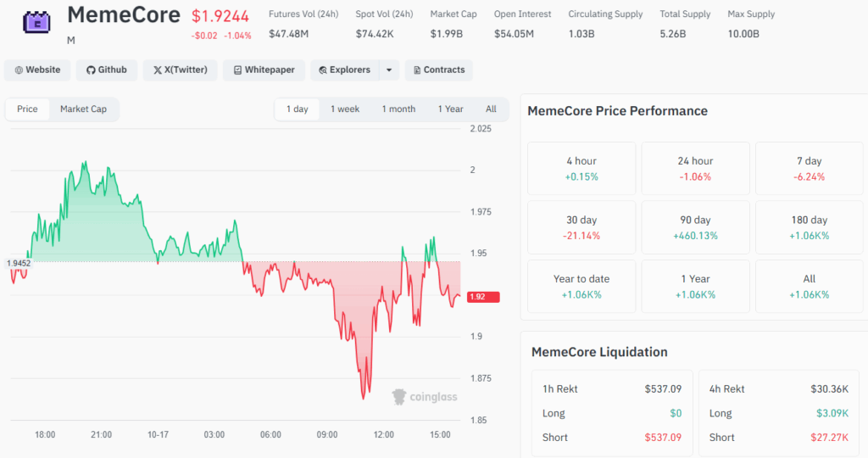Select the 1 Year timeframe
This screenshot has width=868, height=458.
451,109
